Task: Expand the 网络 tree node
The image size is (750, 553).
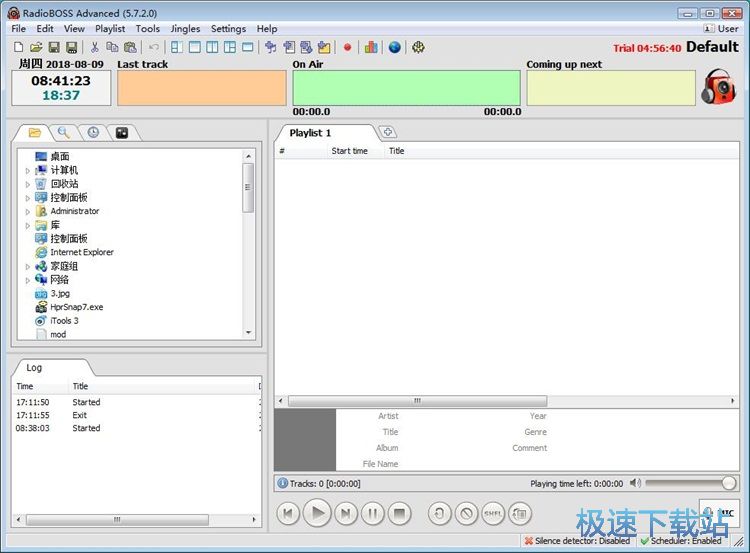Action: [28, 280]
